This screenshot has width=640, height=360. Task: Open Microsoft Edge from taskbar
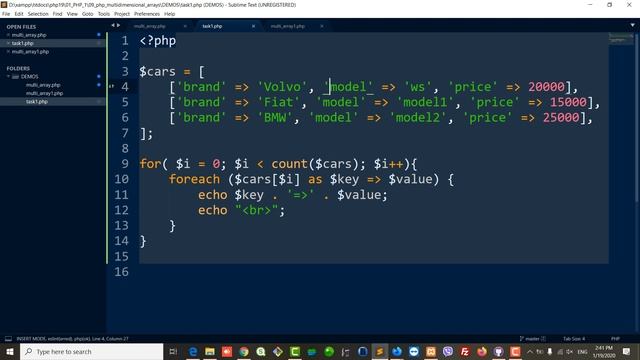click(x=193, y=351)
